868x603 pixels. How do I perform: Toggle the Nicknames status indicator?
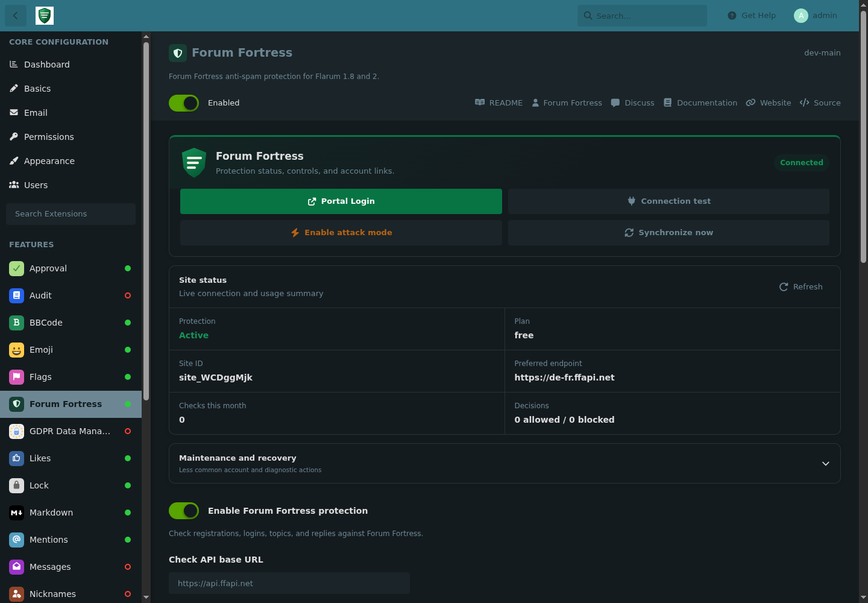128,594
